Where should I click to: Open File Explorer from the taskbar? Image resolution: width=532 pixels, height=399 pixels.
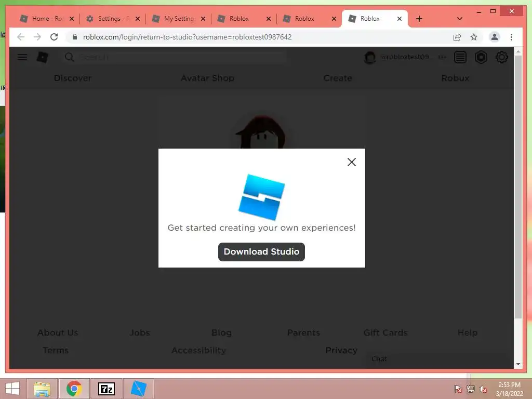(42, 389)
